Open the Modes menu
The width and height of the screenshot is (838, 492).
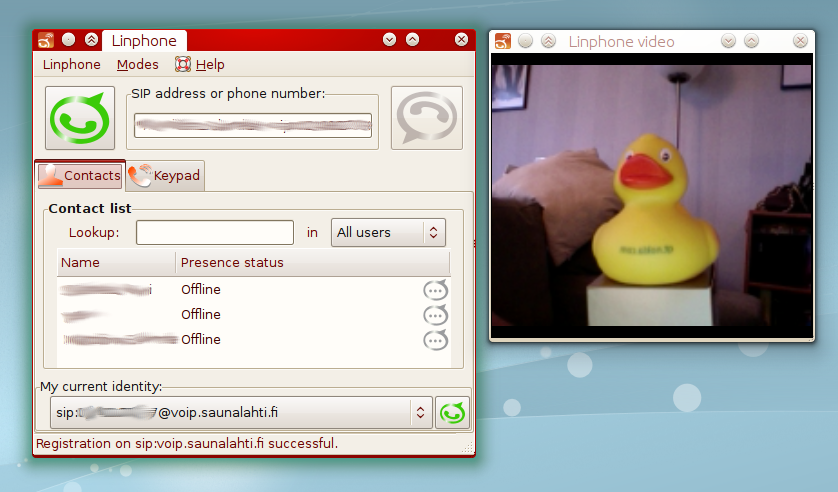pyautogui.click(x=138, y=65)
